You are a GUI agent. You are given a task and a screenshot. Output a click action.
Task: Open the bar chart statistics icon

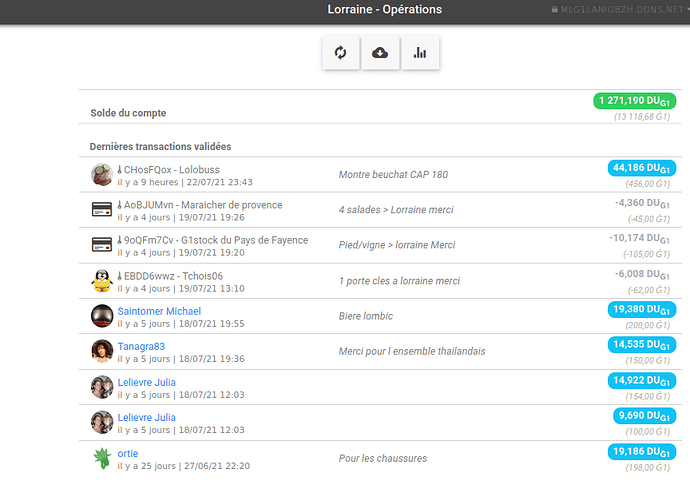click(420, 53)
